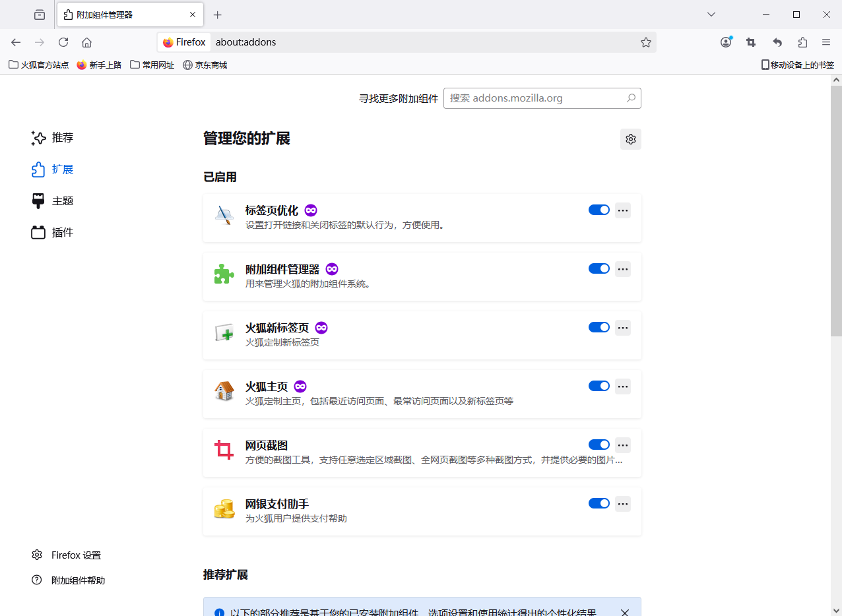Open the recent tabs view icon
This screenshot has height=616, width=842.
click(40, 15)
